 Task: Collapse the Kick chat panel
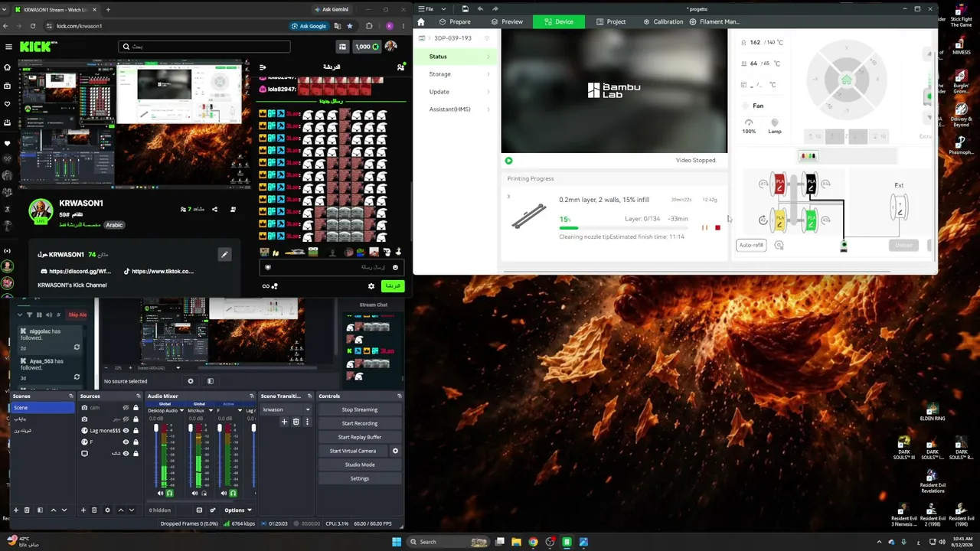point(263,67)
